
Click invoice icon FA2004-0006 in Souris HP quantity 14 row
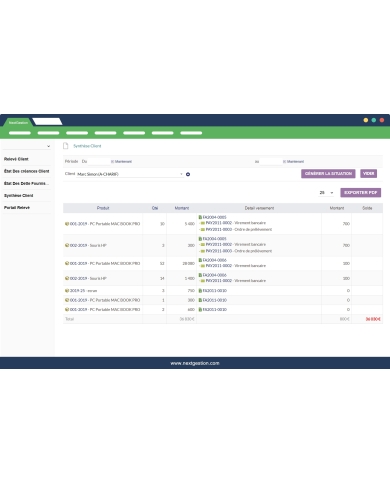click(200, 275)
